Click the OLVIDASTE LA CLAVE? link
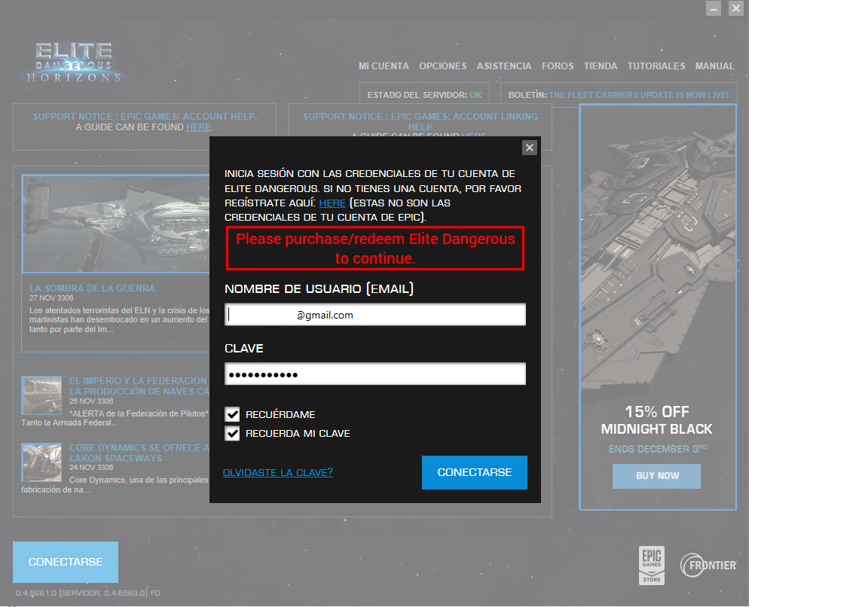 click(278, 472)
